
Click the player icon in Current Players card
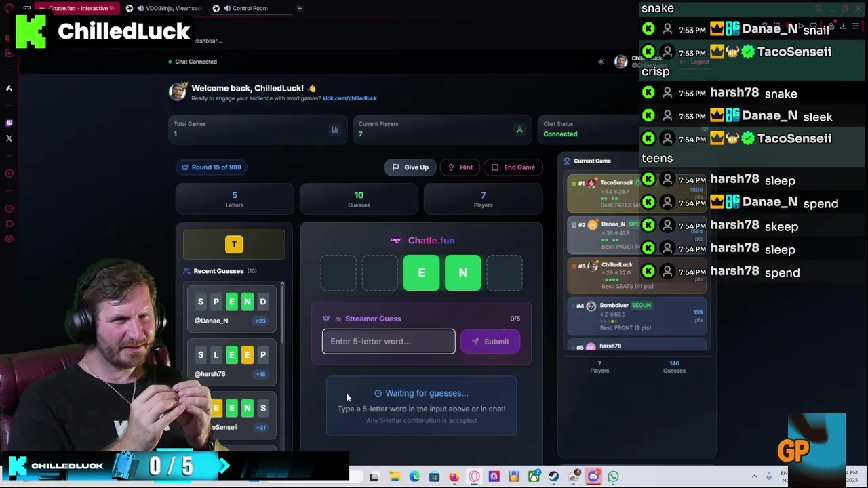519,129
